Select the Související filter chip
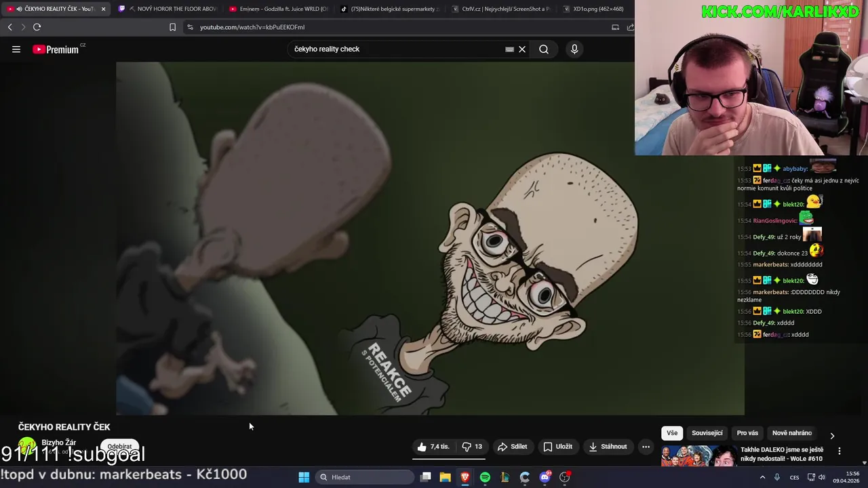The width and height of the screenshot is (868, 488). (x=707, y=433)
